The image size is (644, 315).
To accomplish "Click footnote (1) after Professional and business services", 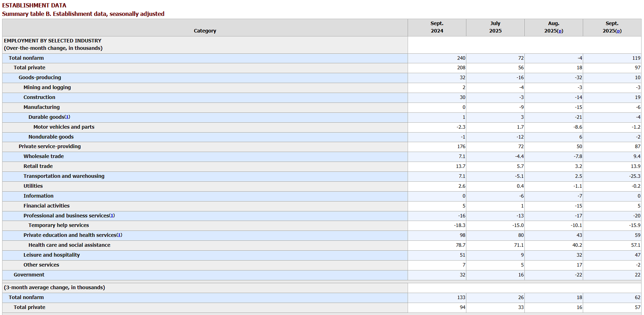I will point(112,216).
